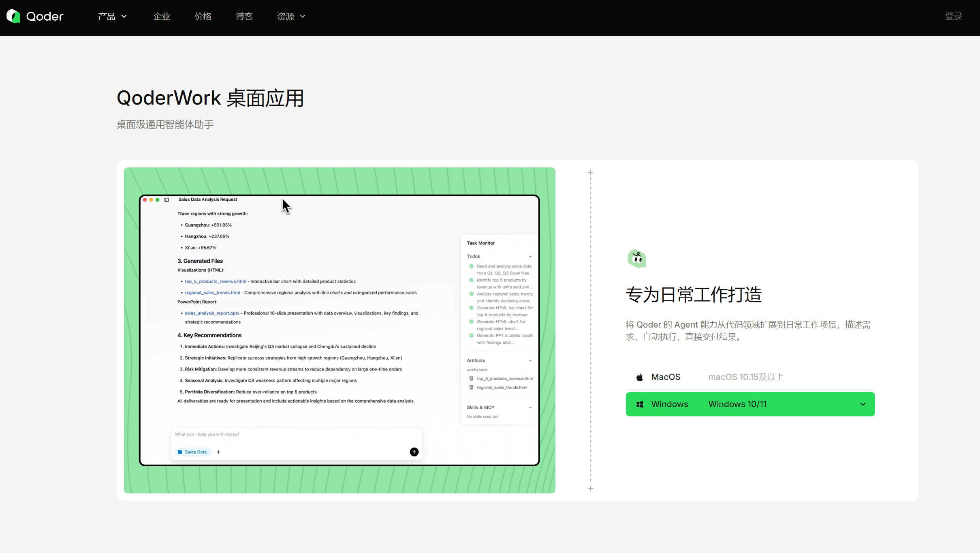Viewport: 980px width, 553px height.
Task: Switch to the 博客 page
Action: (244, 16)
